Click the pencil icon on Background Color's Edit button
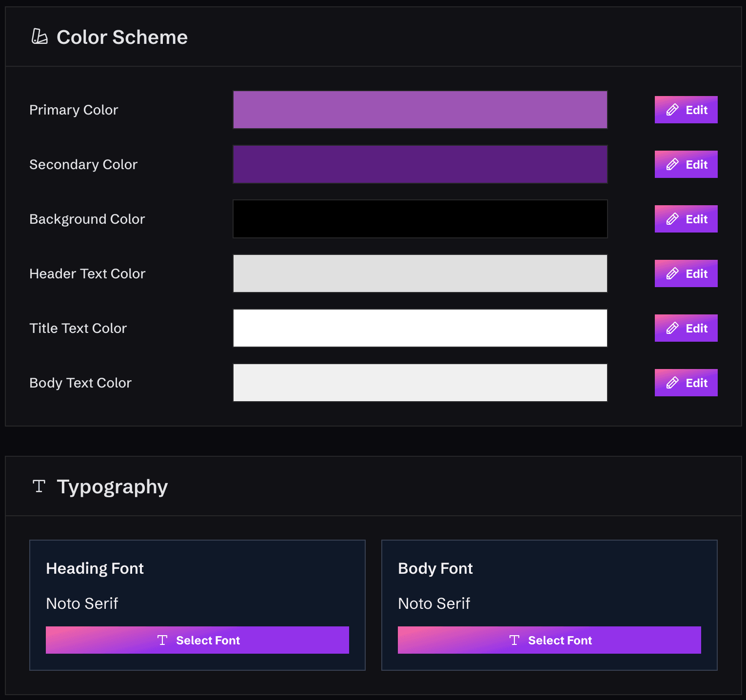This screenshot has height=700, width=746. (x=673, y=219)
